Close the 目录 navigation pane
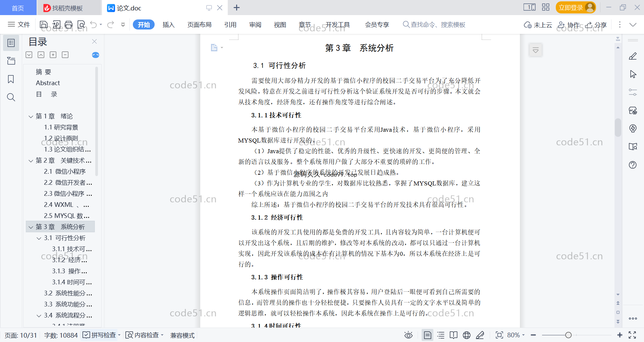This screenshot has width=644, height=342. 94,41
